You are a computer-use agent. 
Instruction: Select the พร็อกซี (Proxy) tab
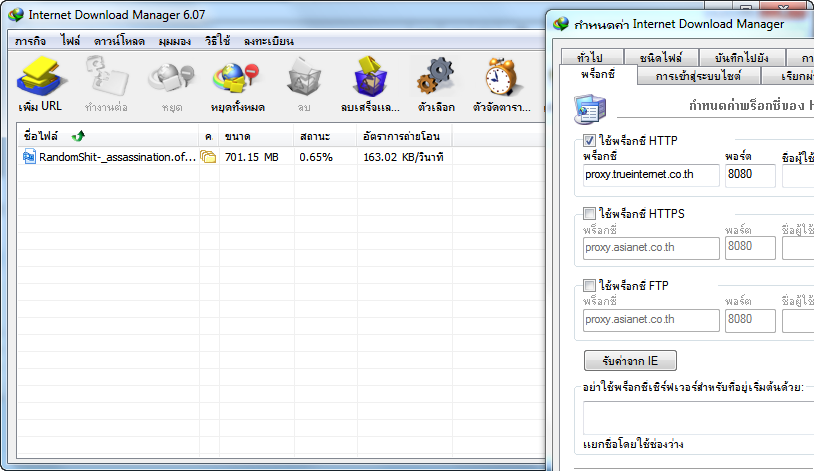point(598,75)
